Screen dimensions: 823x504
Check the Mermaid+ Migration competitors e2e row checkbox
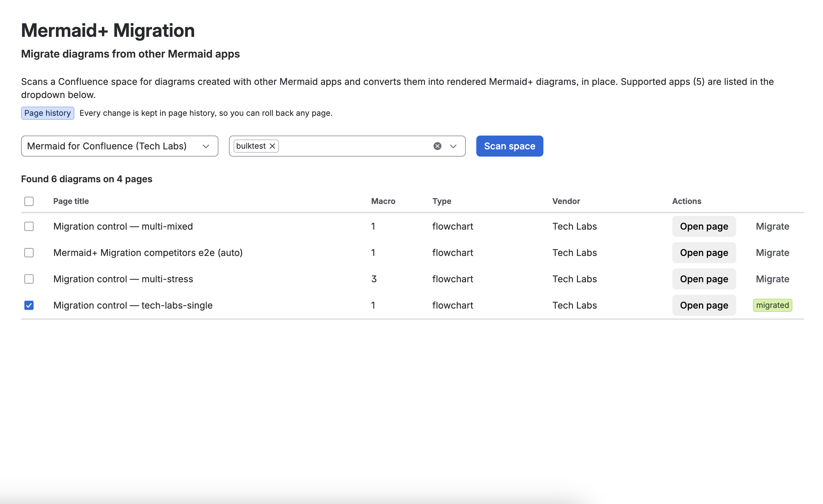29,253
